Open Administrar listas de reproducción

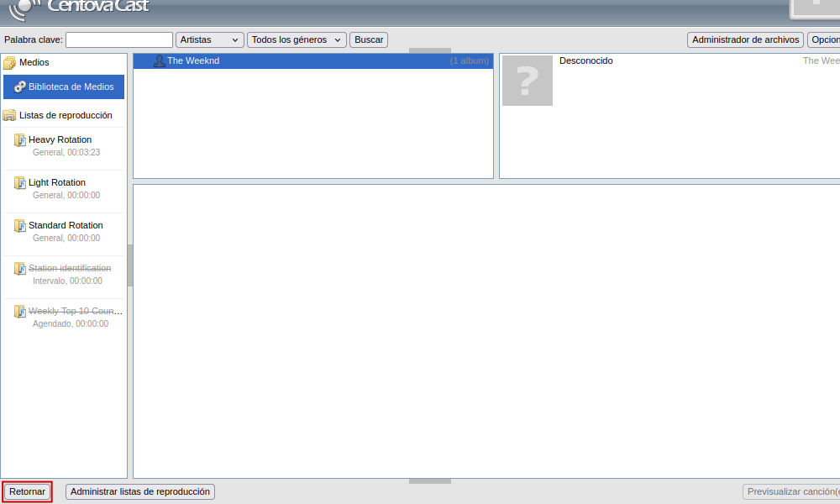140,492
